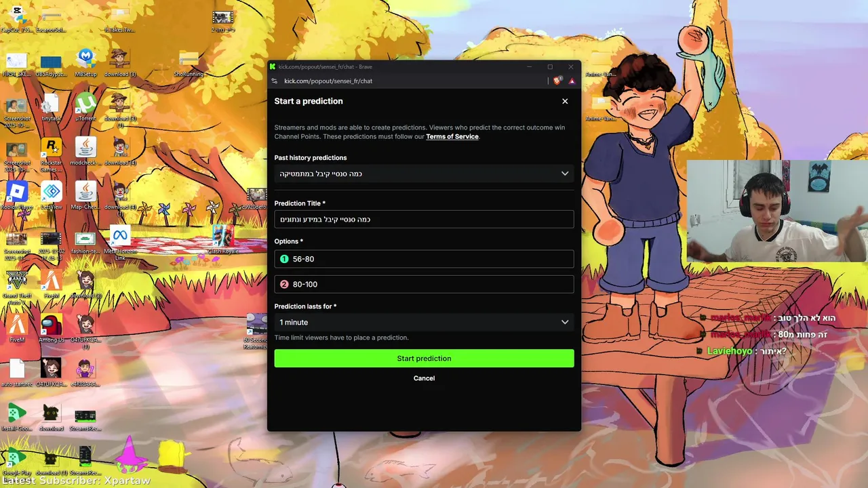Image resolution: width=868 pixels, height=488 pixels.
Task: Open the Install-Google Play Games icon
Action: pos(17,418)
